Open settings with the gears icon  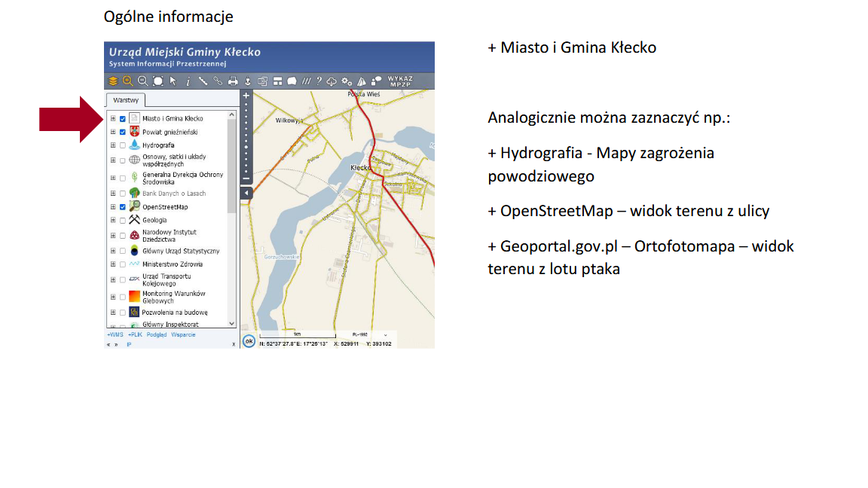coord(347,81)
